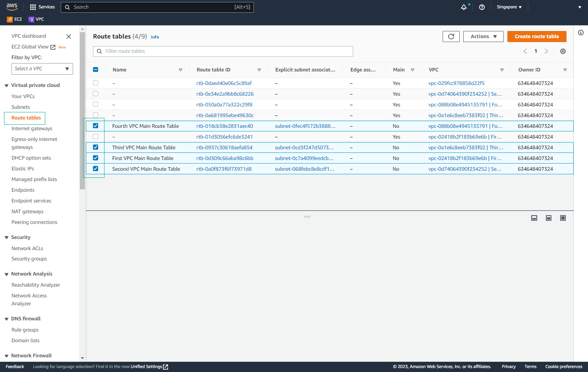Open Subnets in sidebar
The image size is (588, 372).
[x=21, y=107]
